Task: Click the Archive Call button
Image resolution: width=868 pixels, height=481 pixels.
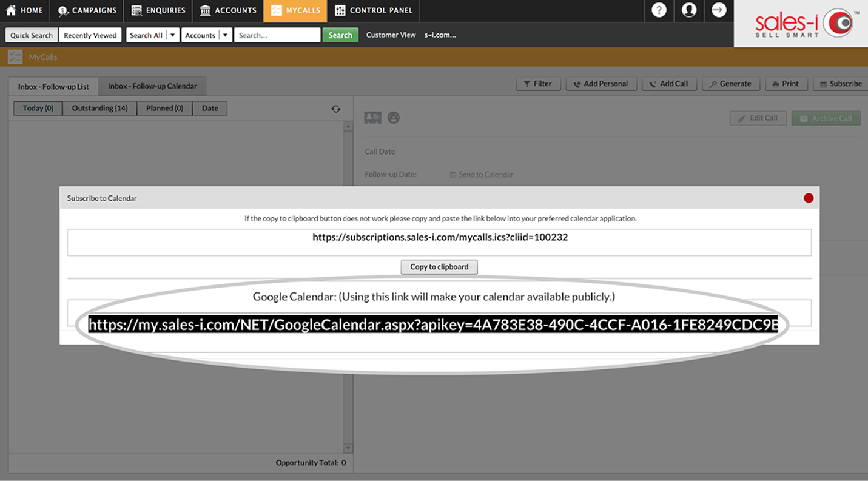Action: point(826,118)
